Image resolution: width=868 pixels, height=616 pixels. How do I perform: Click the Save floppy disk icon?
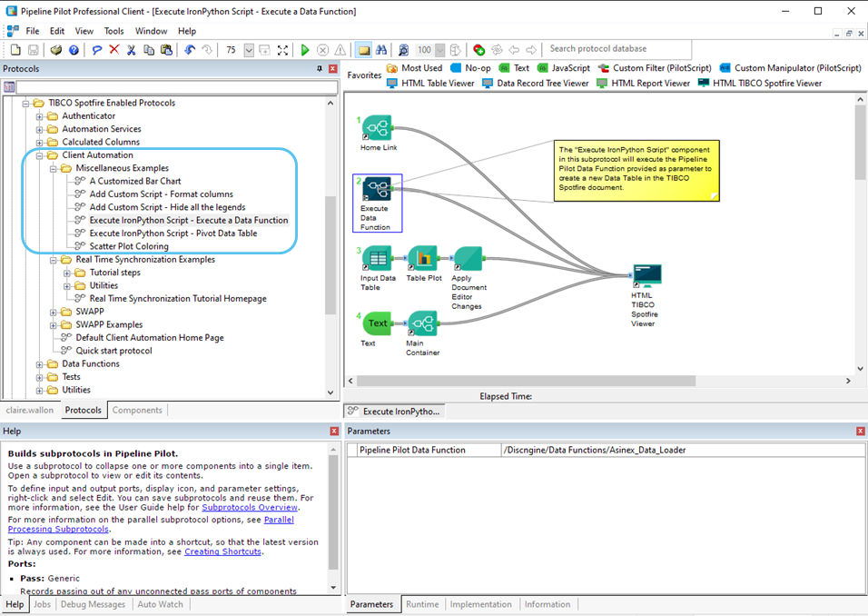(x=34, y=50)
